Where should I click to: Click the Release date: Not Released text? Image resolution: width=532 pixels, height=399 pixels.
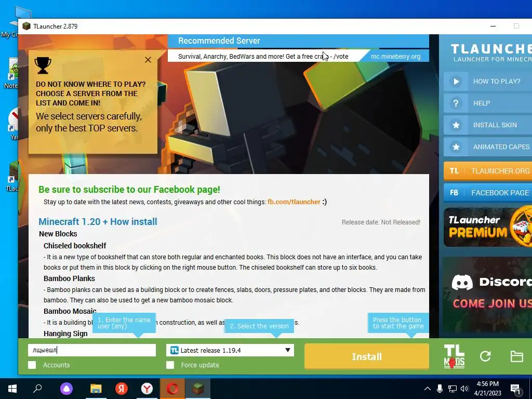point(381,222)
